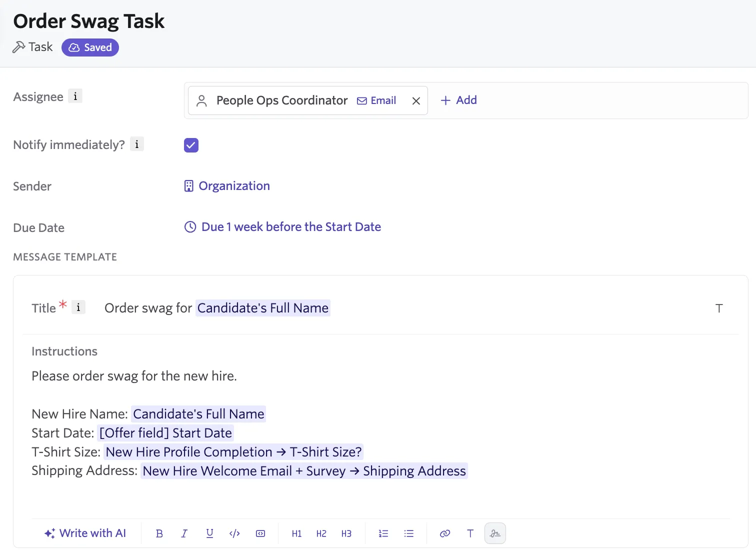The height and width of the screenshot is (557, 756).
Task: Select the [Offer field] Start Date token
Action: pos(165,433)
